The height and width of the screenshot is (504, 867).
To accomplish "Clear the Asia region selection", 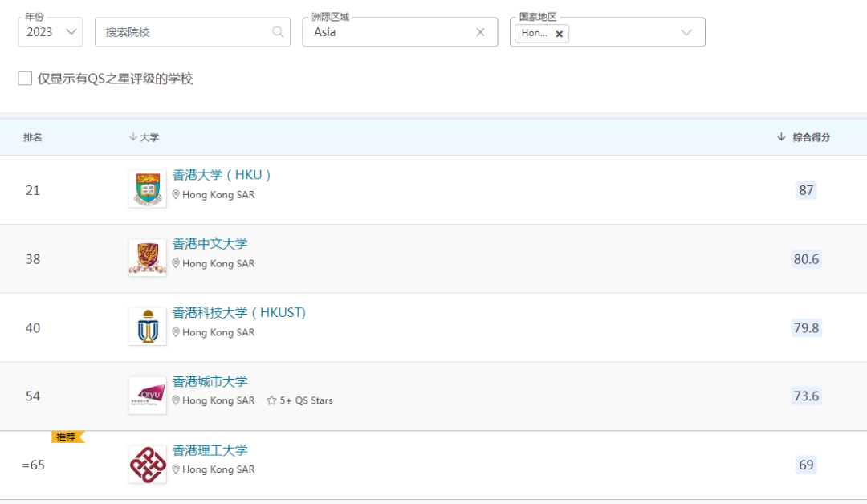I will pyautogui.click(x=480, y=32).
